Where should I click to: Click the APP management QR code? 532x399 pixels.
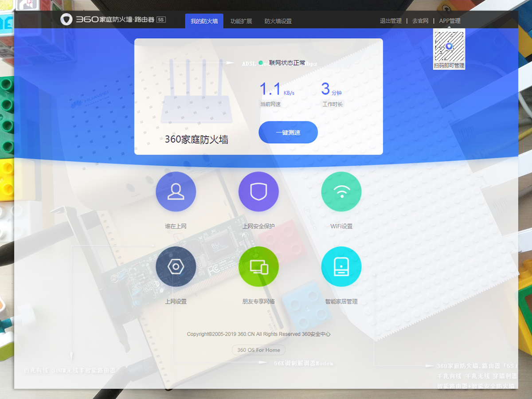pos(449,46)
